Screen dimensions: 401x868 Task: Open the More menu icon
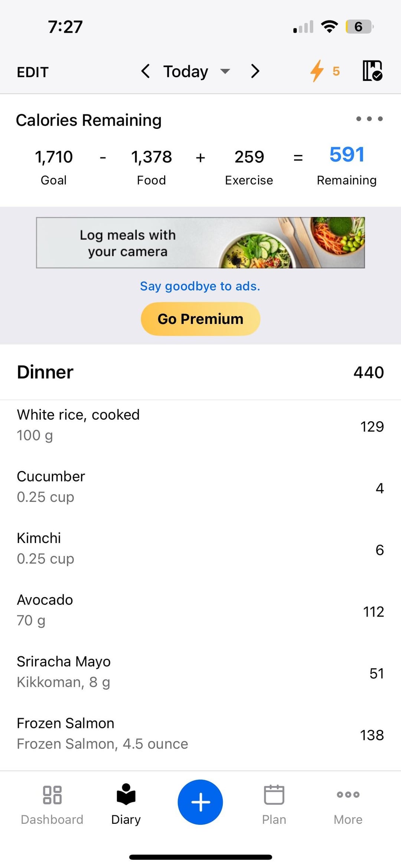pyautogui.click(x=348, y=795)
